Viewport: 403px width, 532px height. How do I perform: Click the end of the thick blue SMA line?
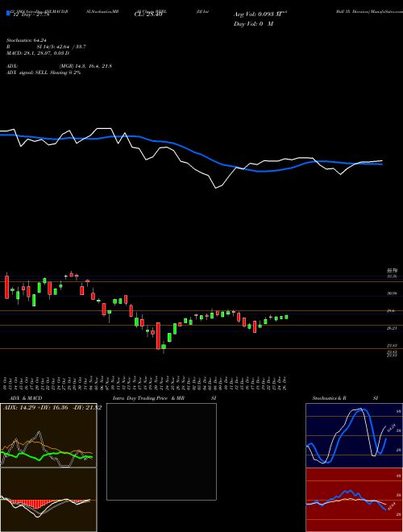coord(381,164)
